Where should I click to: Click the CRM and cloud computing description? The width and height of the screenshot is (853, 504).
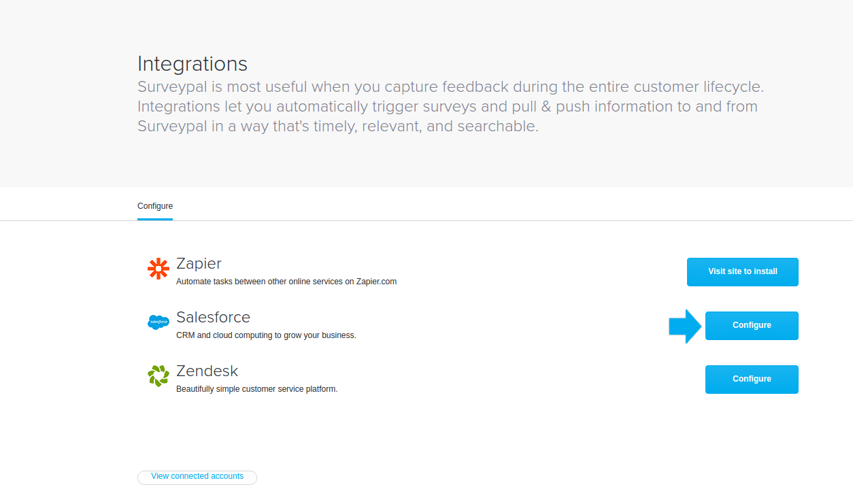[266, 335]
